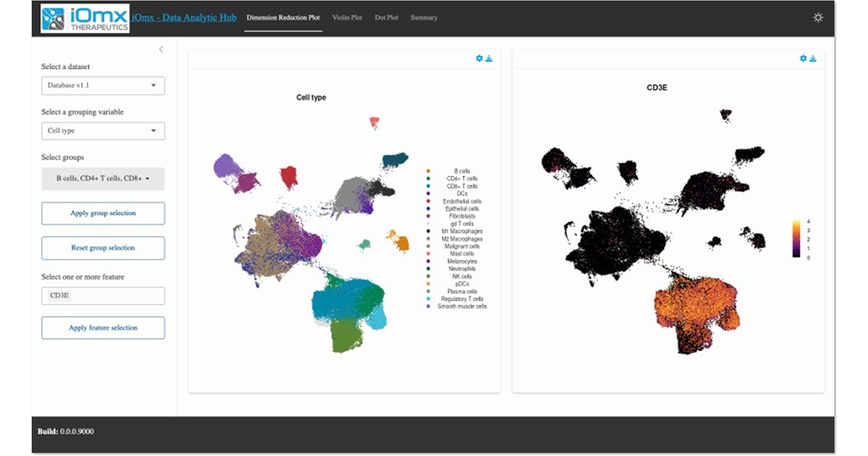Open settings gear on CD3E plot

click(803, 58)
